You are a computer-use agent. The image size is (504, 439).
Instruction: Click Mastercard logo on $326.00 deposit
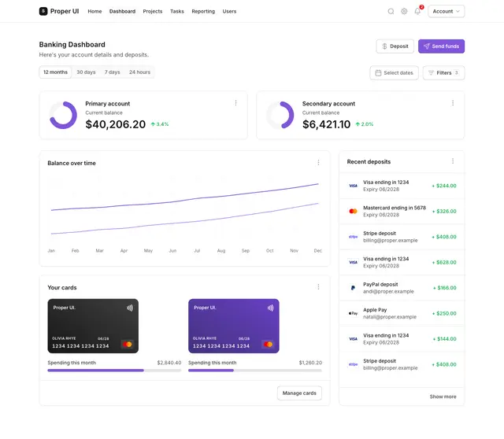point(353,211)
